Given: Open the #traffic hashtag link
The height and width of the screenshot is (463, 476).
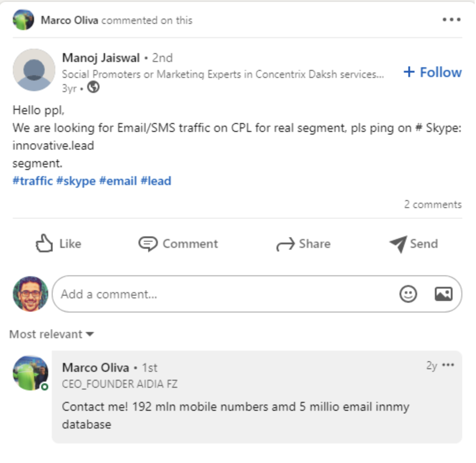Looking at the screenshot, I should [x=33, y=181].
